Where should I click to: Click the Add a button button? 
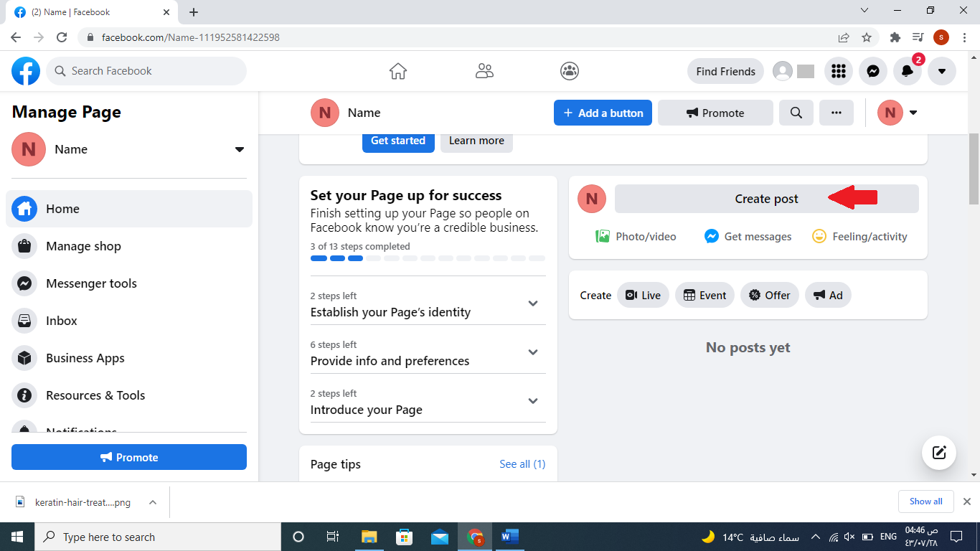pyautogui.click(x=603, y=113)
